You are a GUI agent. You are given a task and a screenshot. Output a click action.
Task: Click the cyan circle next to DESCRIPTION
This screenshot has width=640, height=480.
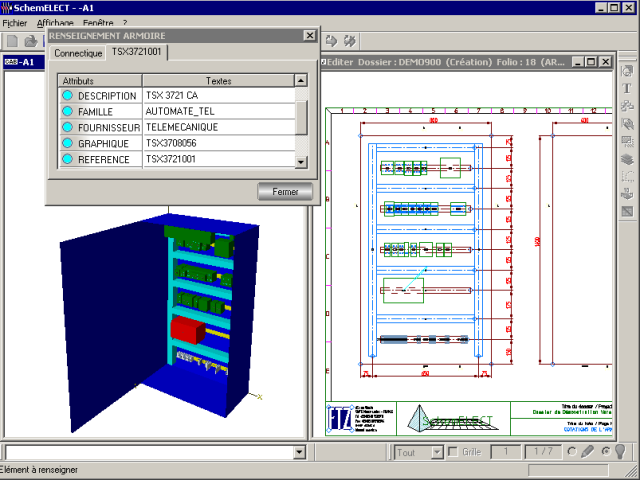click(x=67, y=96)
